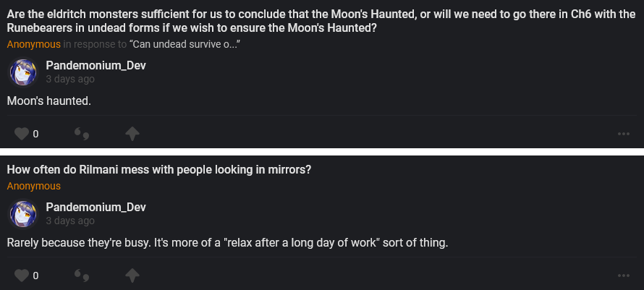Screen dimensions: 644x290
Task: Open Pandemonium_Dev profile from Rilmani answer
Action: click(96, 208)
